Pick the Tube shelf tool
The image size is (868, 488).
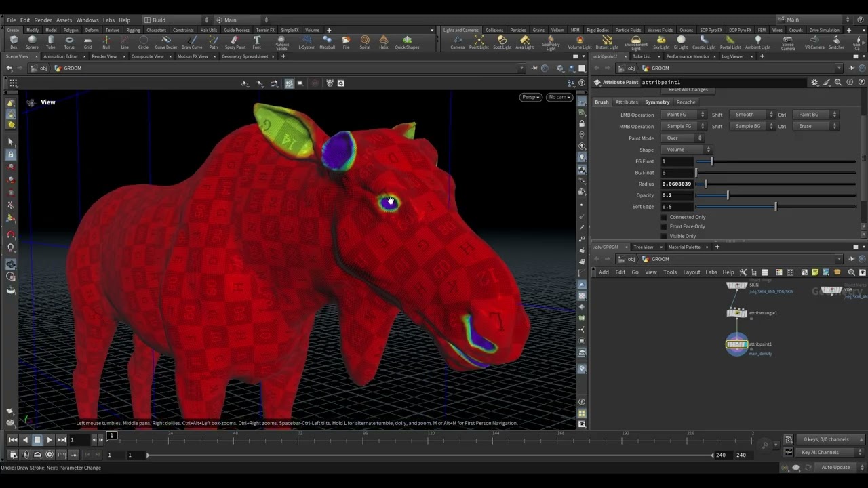point(50,43)
